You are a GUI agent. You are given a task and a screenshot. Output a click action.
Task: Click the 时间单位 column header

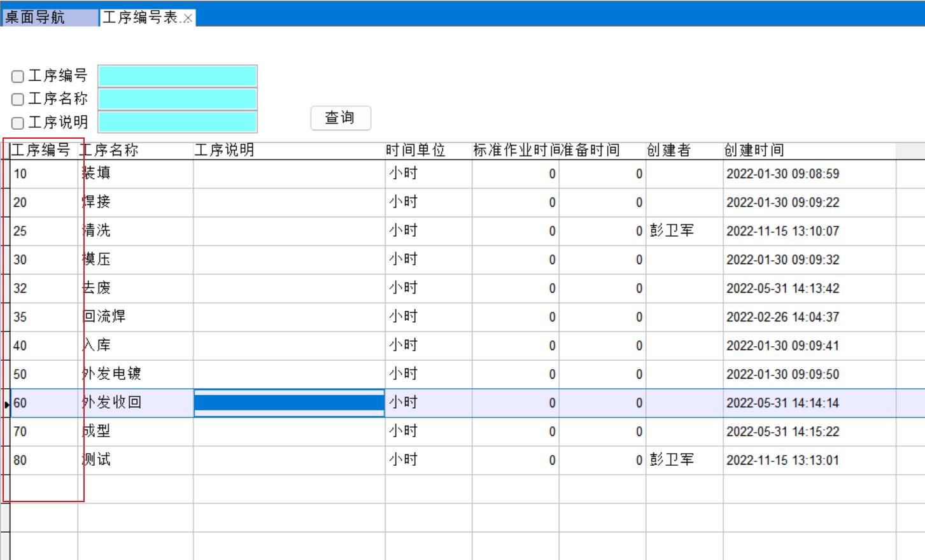point(416,150)
